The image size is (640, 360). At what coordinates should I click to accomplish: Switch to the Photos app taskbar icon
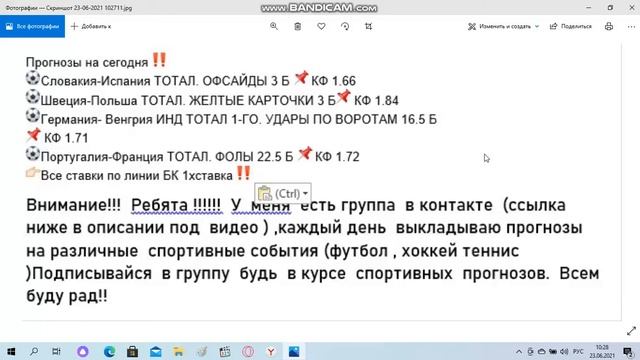pyautogui.click(x=294, y=351)
